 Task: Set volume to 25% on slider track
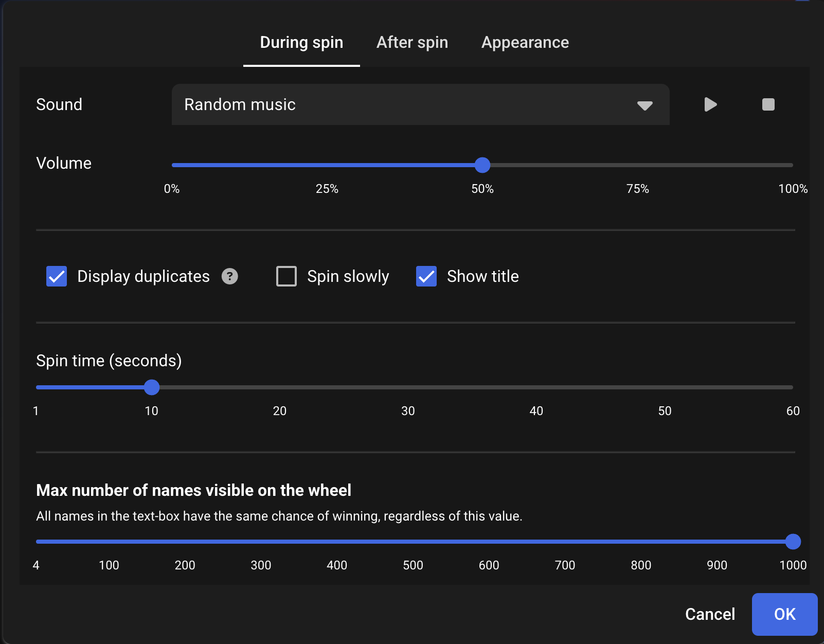[x=327, y=165]
